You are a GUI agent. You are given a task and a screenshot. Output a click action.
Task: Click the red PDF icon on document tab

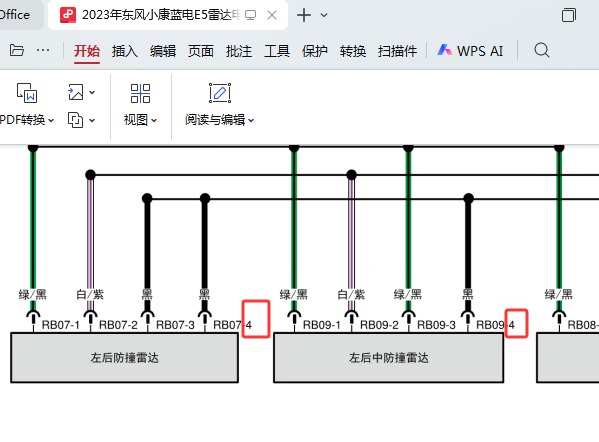[x=68, y=15]
